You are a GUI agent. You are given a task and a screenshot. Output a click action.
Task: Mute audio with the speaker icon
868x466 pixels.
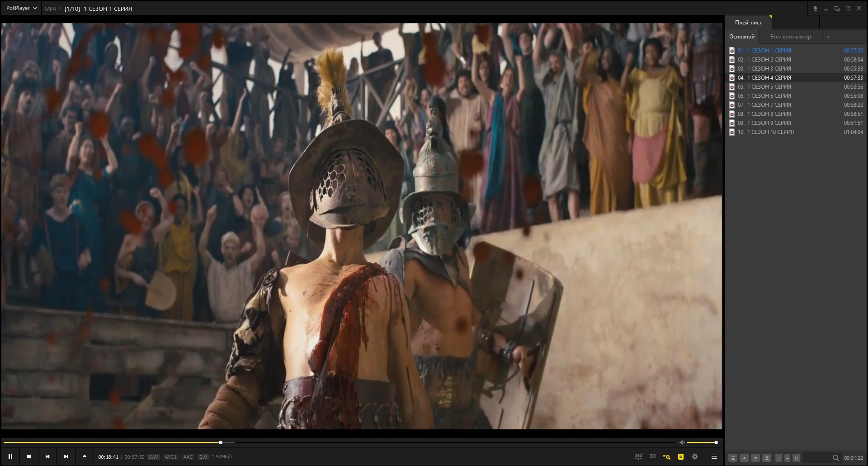pos(682,442)
